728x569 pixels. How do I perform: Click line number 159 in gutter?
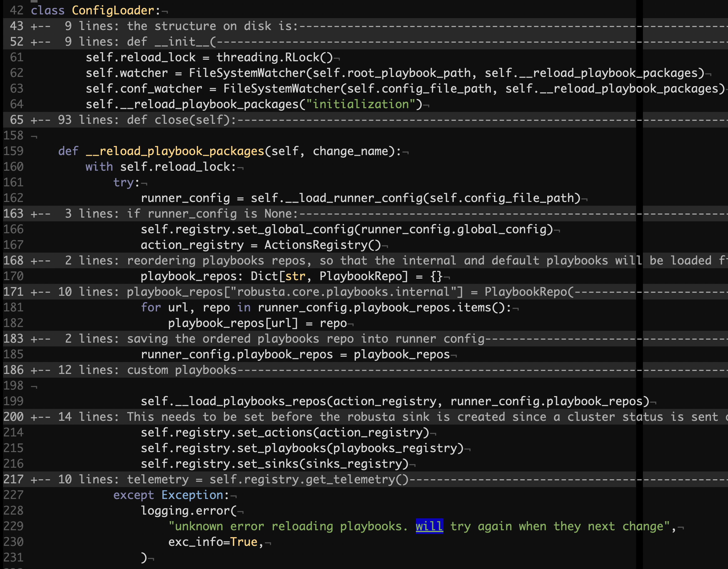[x=14, y=151]
